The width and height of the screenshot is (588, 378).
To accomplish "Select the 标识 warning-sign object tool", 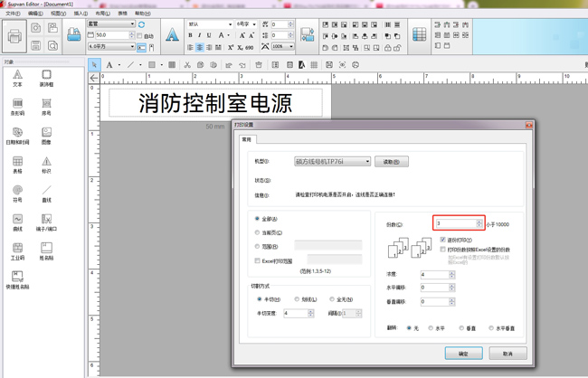I will click(x=46, y=165).
